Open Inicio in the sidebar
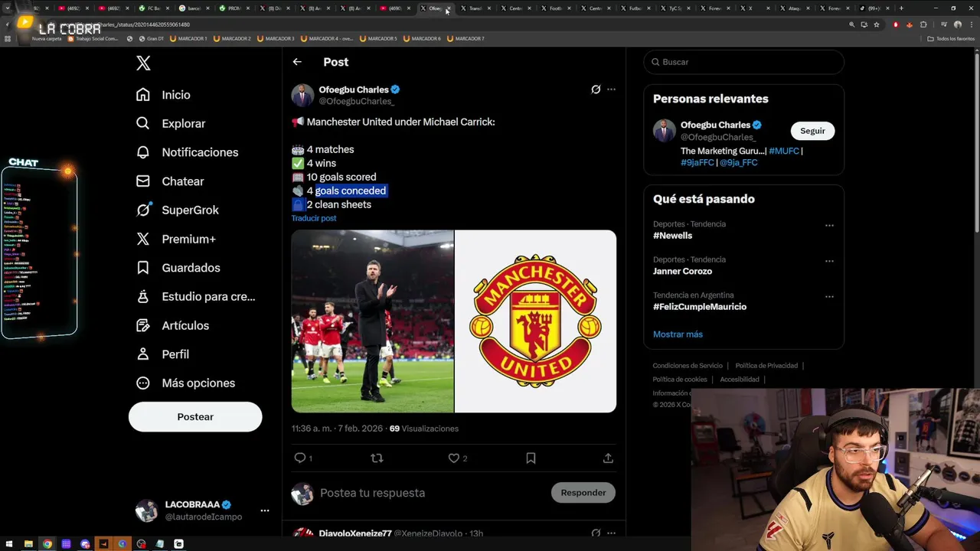Screen dimensions: 980x551 point(163,95)
